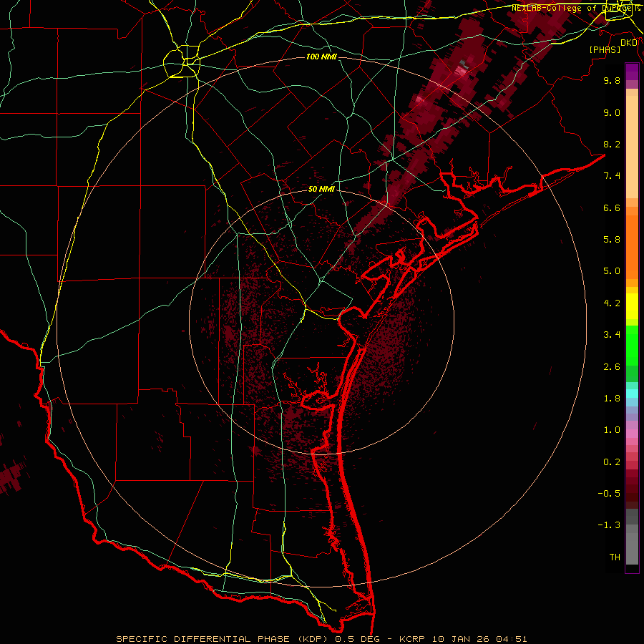Click the 8.2 value on the scale
Viewport: 644px width, 644px height.
(x=612, y=144)
